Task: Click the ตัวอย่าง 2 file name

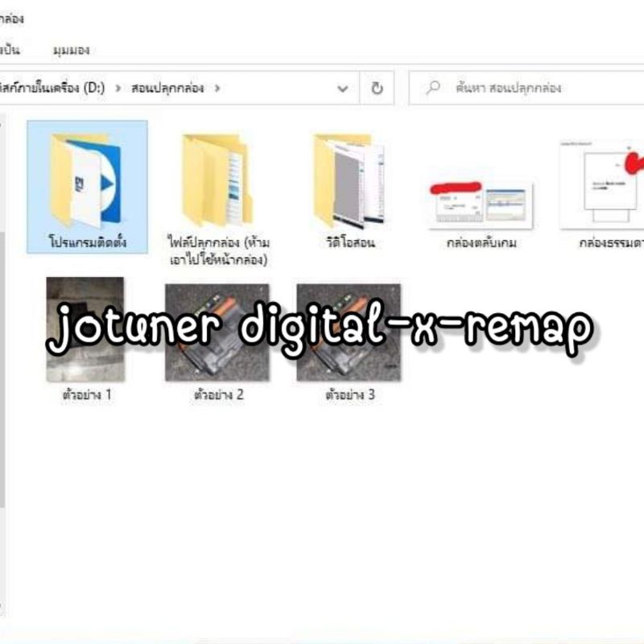Action: (218, 394)
